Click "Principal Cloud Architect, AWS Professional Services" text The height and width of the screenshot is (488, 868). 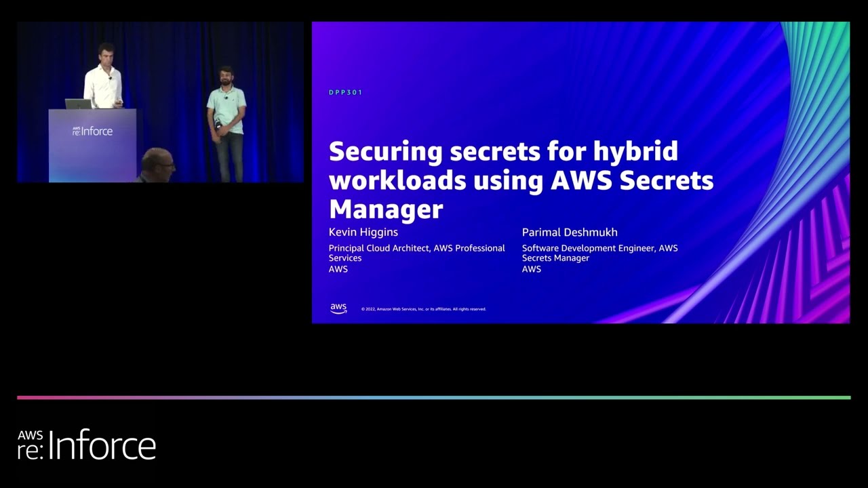pyautogui.click(x=416, y=253)
